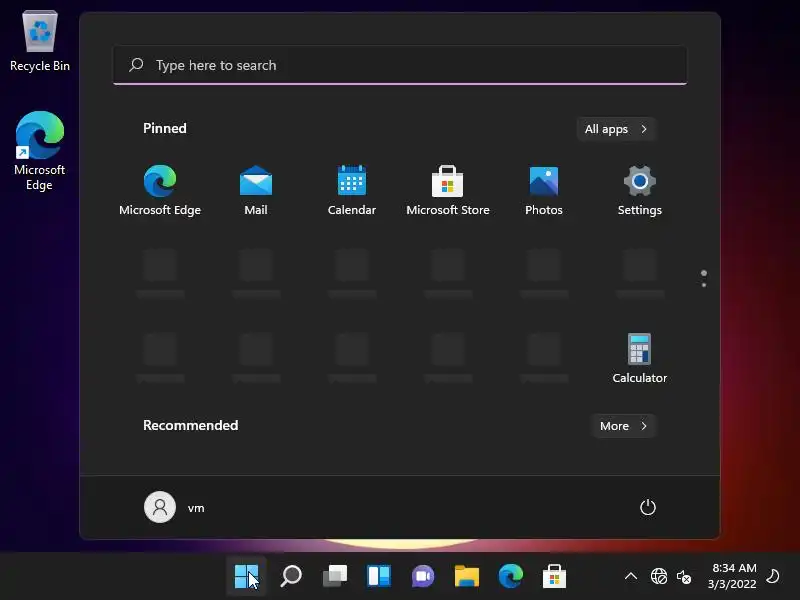Open the pinned Calendar app

(352, 190)
